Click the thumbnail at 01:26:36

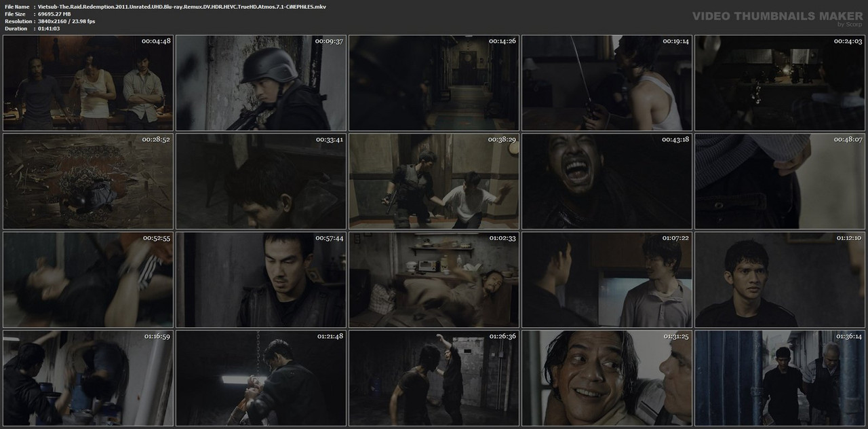(434, 379)
